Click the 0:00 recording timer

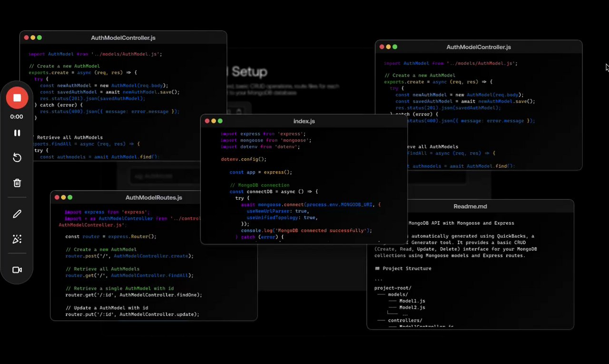(17, 116)
